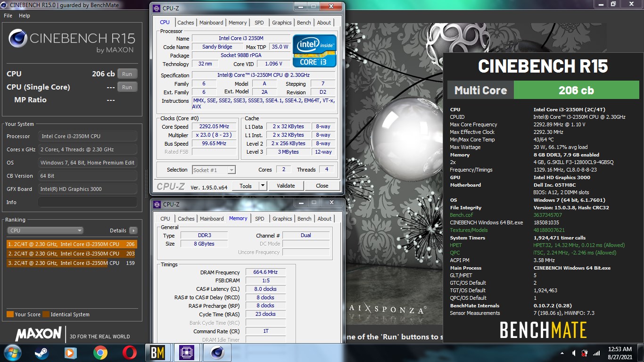The width and height of the screenshot is (644, 362).
Task: Expand the Tools dropdown arrow in CPU-Z
Action: 263,186
